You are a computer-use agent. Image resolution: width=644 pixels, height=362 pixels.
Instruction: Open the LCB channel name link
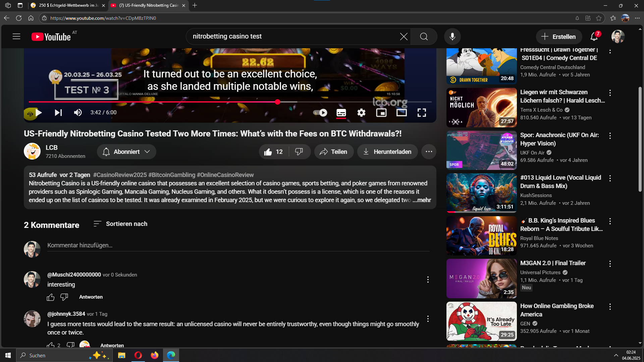point(52,147)
